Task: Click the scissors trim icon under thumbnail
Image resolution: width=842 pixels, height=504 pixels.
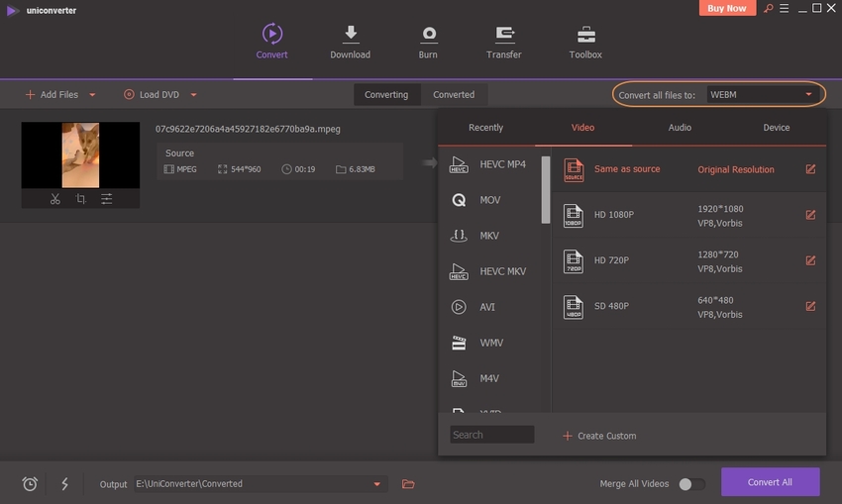Action: pos(55,199)
